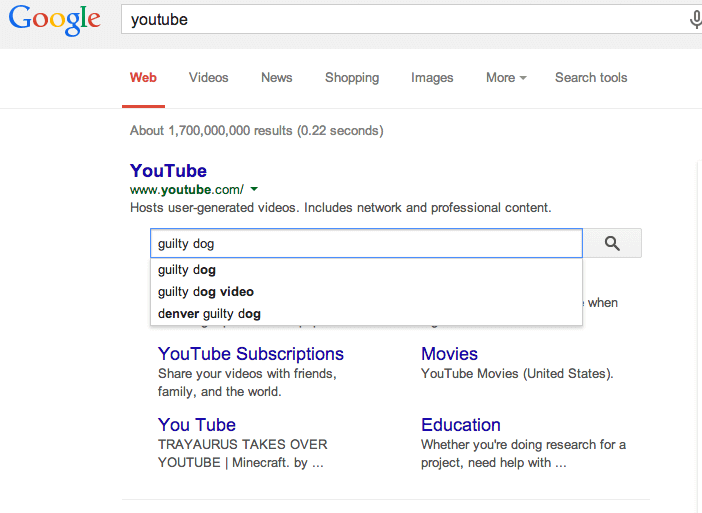The image size is (702, 513).
Task: Expand the More menu
Action: click(506, 77)
